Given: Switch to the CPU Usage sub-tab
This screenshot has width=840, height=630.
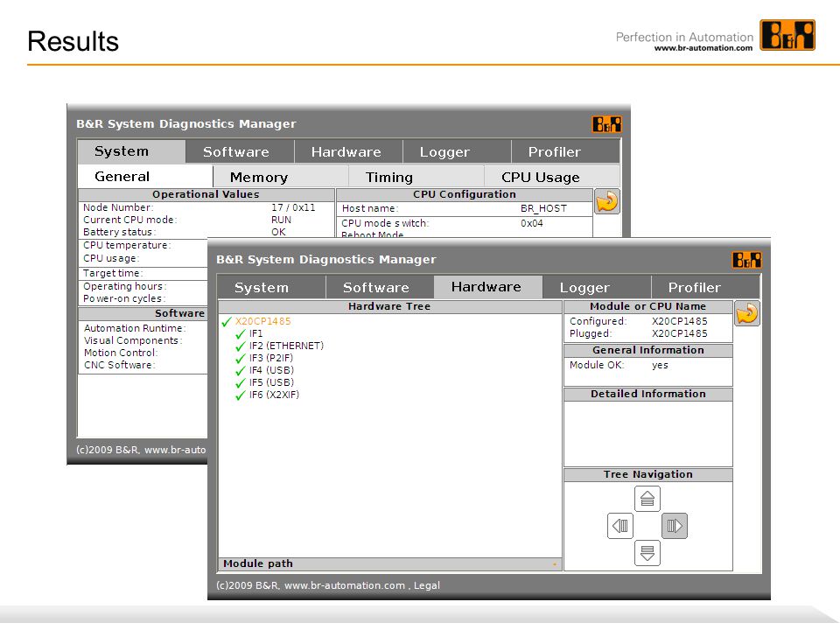Looking at the screenshot, I should pos(552,177).
